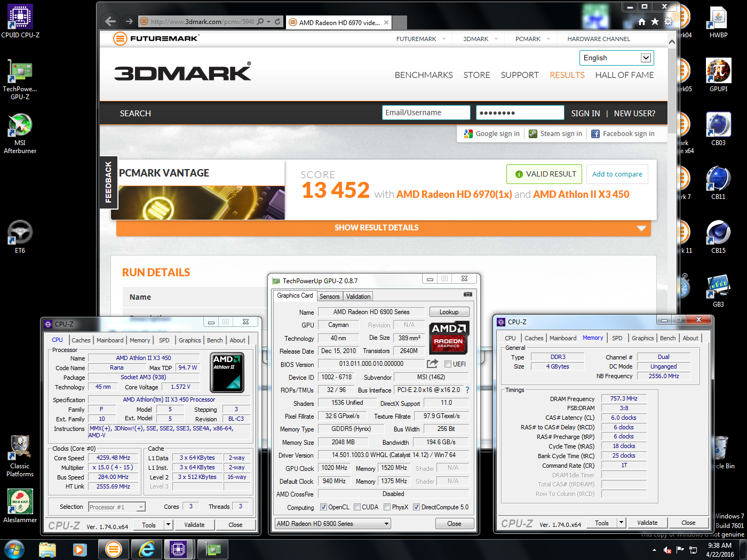The height and width of the screenshot is (560, 747).
Task: Open browser Home icon
Action: coord(642,21)
